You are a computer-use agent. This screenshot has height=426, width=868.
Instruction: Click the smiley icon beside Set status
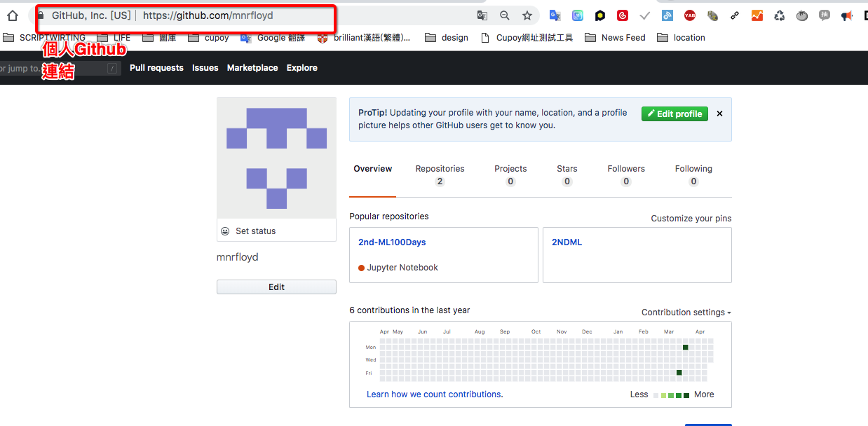[x=225, y=231]
